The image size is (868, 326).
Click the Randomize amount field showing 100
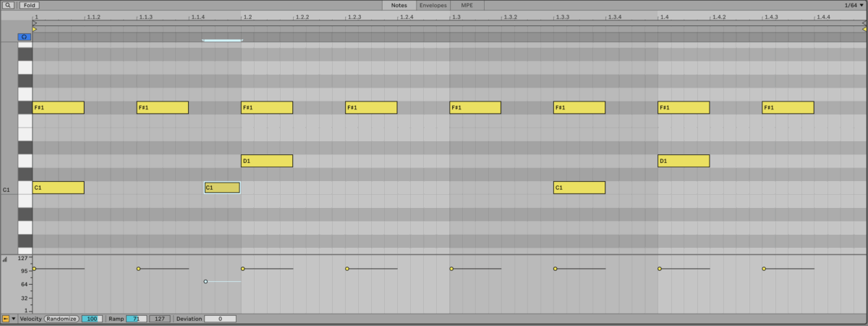click(92, 319)
